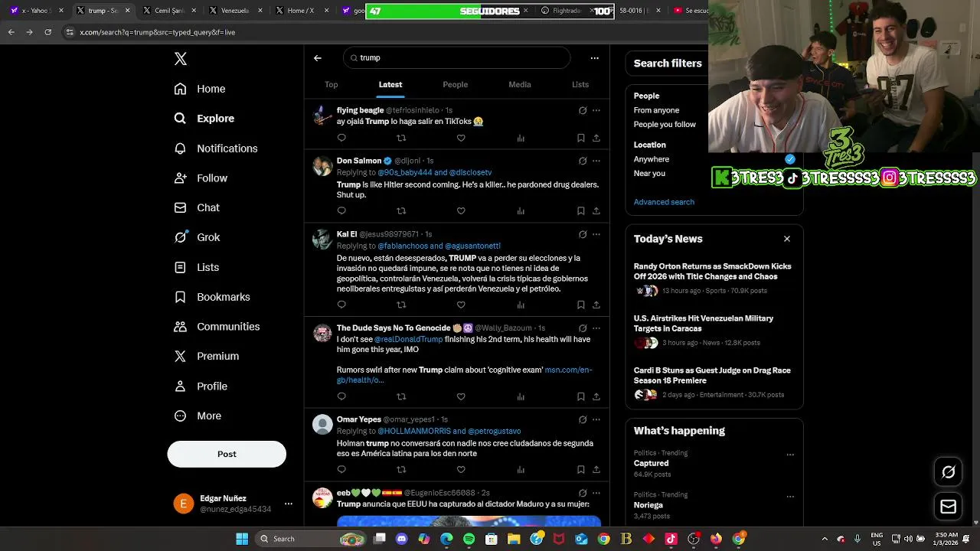The height and width of the screenshot is (551, 980).
Task: Open Bookmarks in the sidebar
Action: pyautogui.click(x=212, y=297)
